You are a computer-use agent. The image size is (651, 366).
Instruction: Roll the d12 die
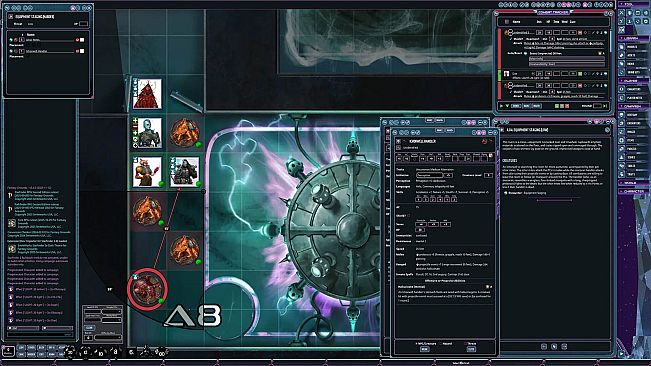tap(85, 352)
